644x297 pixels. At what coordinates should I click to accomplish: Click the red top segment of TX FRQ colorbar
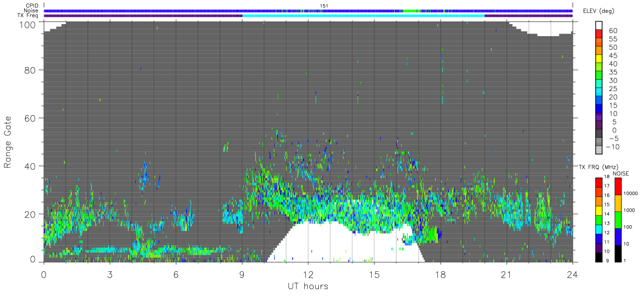click(x=599, y=182)
